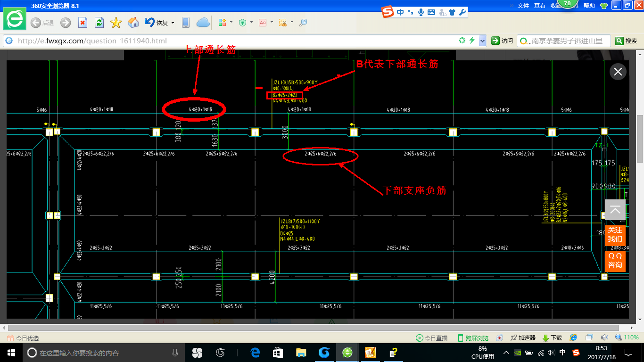Open the green shirt skin icon
Screen dimensions: 644x362
click(x=604, y=6)
